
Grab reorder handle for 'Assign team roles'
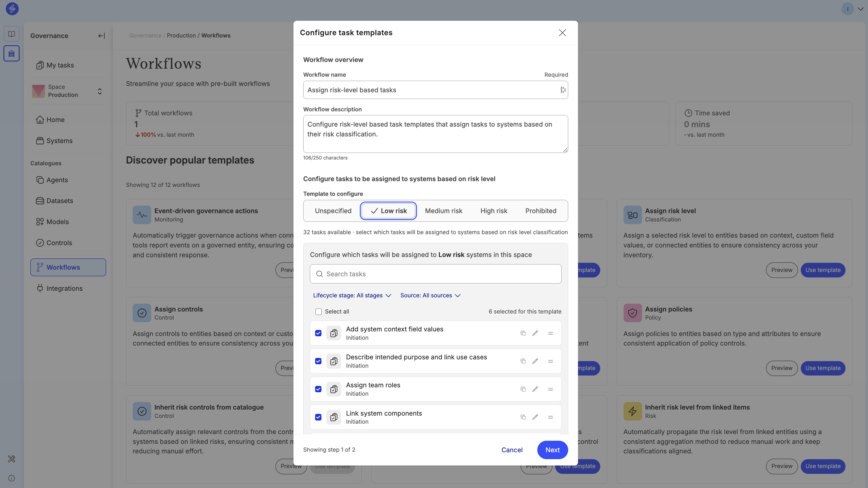(551, 389)
